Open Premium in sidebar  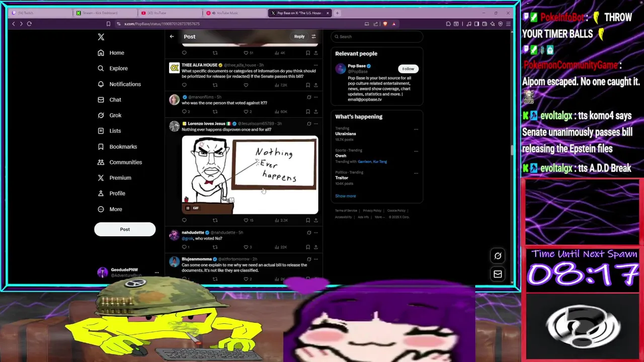tap(114, 177)
